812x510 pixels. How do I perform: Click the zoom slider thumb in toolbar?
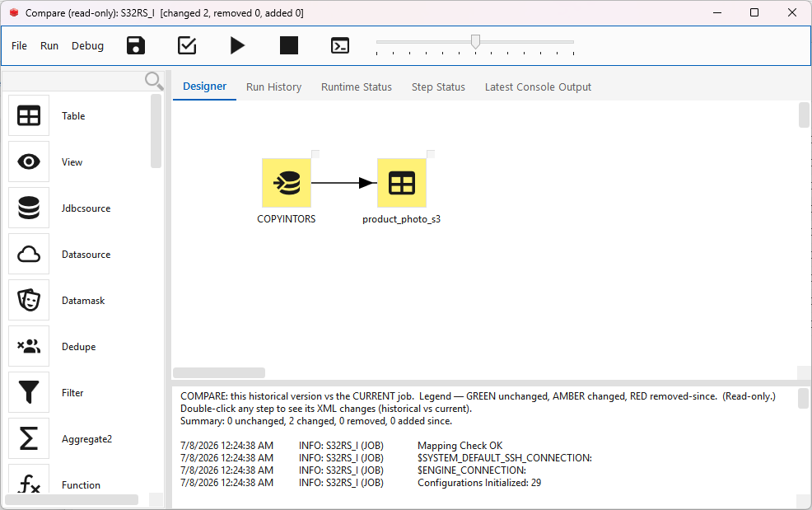475,41
